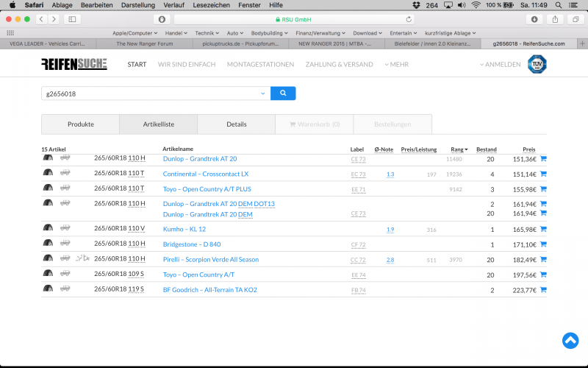This screenshot has height=368, width=588.
Task: Expand the ANMELDEN dropdown
Action: (501, 64)
